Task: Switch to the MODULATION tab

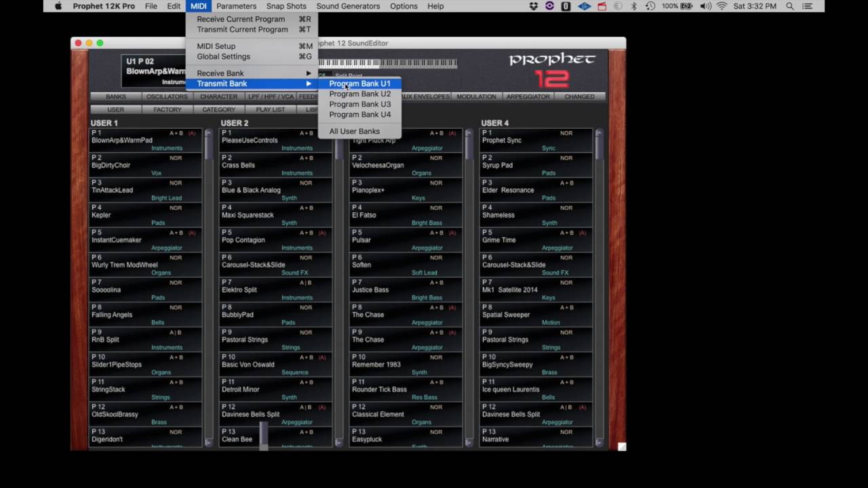Action: click(x=477, y=97)
